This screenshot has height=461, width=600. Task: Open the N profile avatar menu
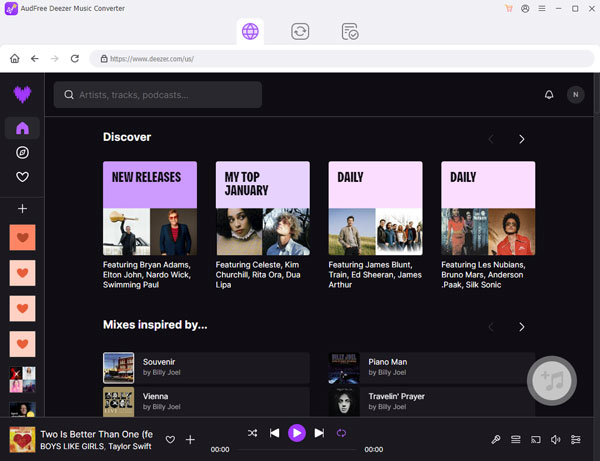pos(576,94)
